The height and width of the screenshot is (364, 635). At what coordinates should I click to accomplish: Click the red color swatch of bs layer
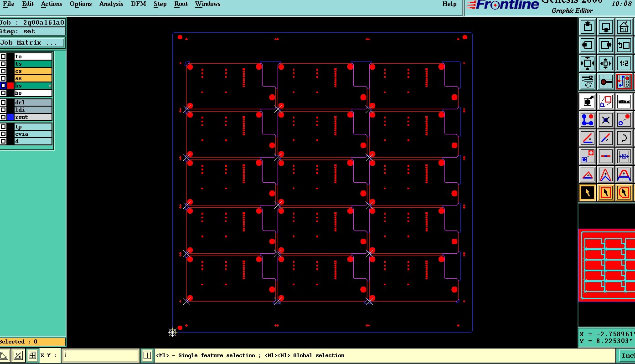10,86
